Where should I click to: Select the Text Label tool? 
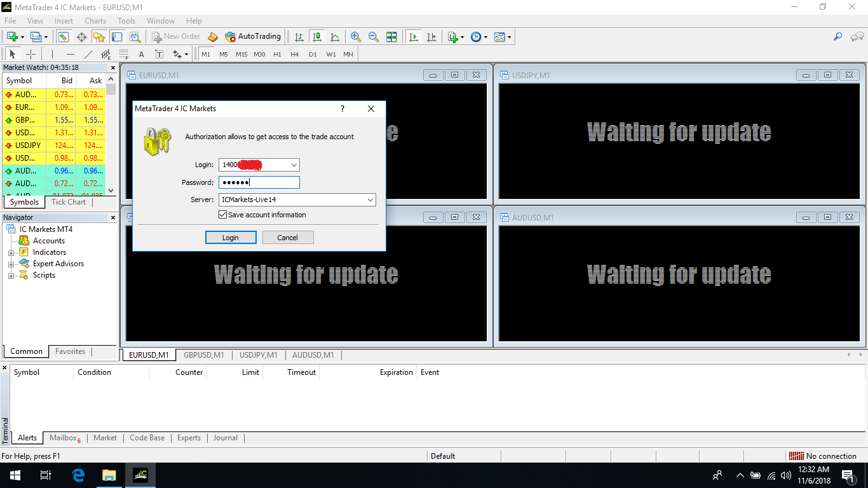159,54
